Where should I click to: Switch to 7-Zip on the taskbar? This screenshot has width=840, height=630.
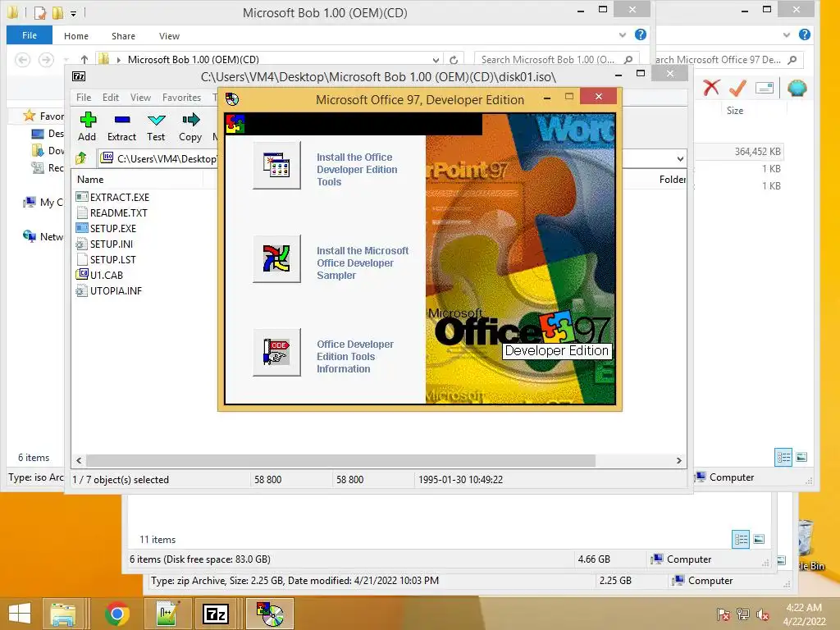[216, 614]
